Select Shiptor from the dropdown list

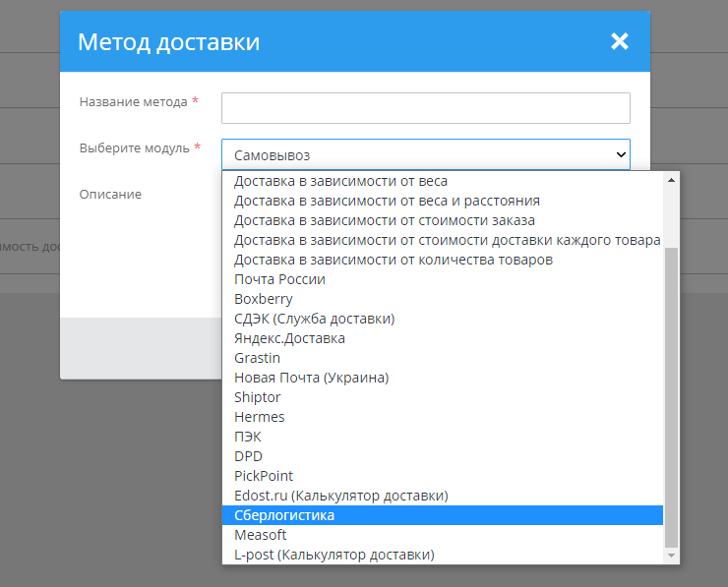258,397
